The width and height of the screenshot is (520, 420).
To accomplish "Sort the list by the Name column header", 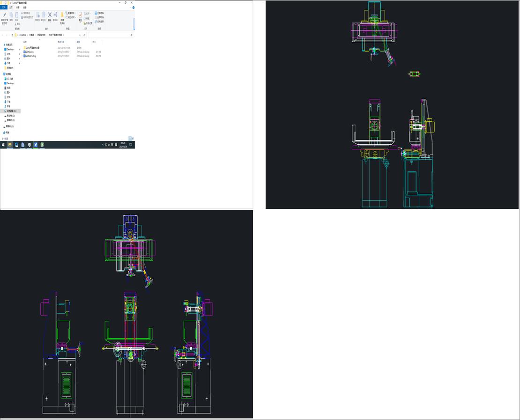I will click(x=25, y=42).
